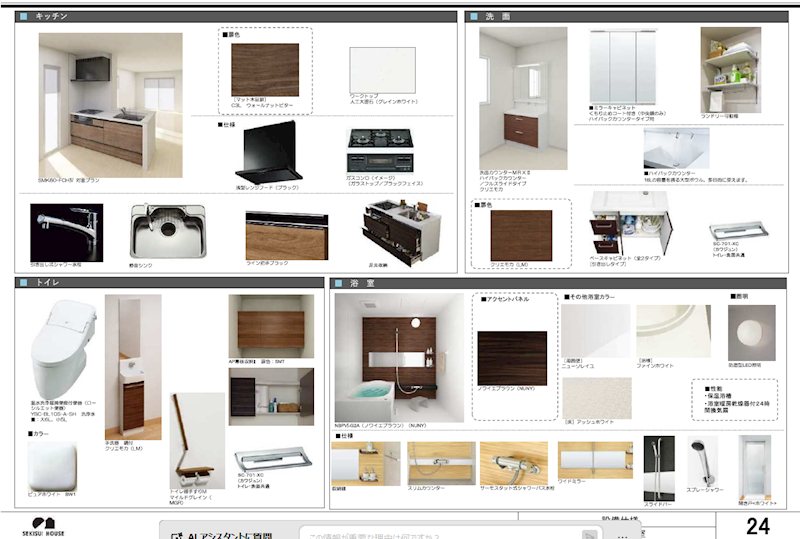Click the ■アクセントパネル heading

[x=505, y=299]
